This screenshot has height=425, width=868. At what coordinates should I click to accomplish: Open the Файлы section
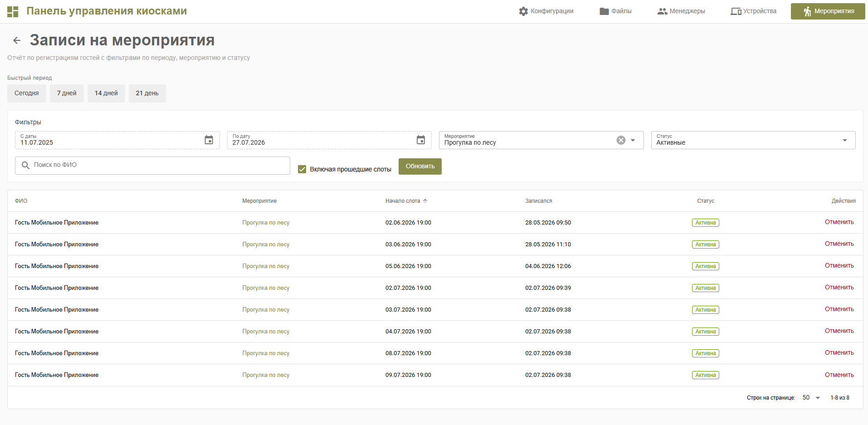point(615,11)
